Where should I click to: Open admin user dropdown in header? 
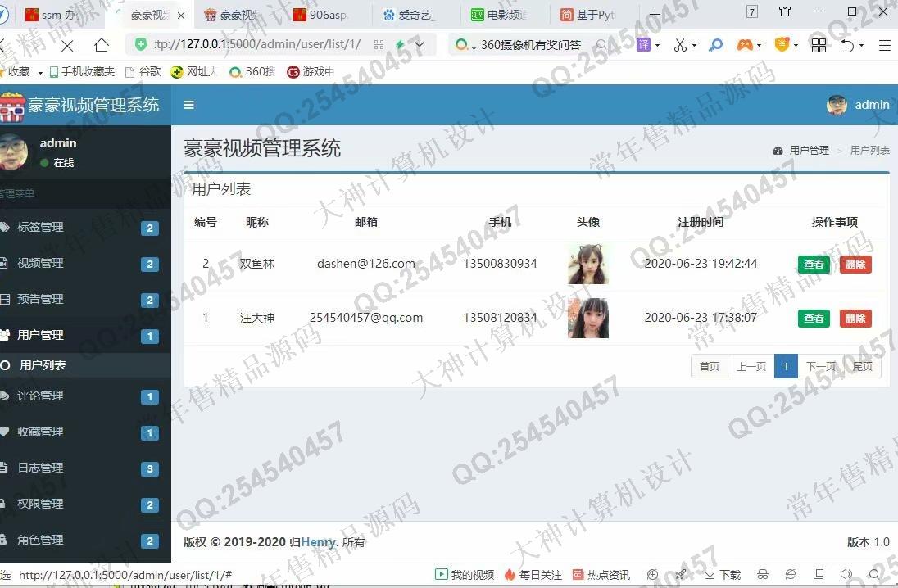point(859,105)
